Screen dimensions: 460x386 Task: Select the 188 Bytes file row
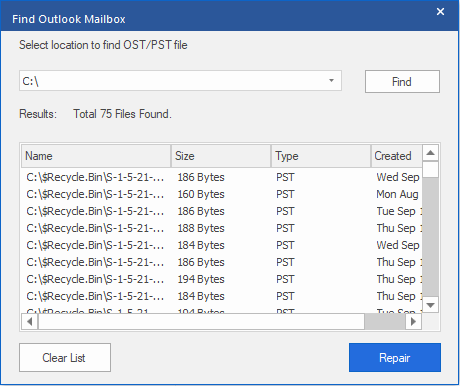point(222,228)
